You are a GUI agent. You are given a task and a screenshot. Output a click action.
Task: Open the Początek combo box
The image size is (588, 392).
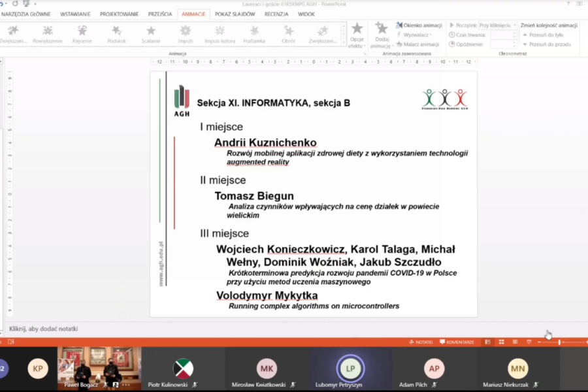pos(498,25)
